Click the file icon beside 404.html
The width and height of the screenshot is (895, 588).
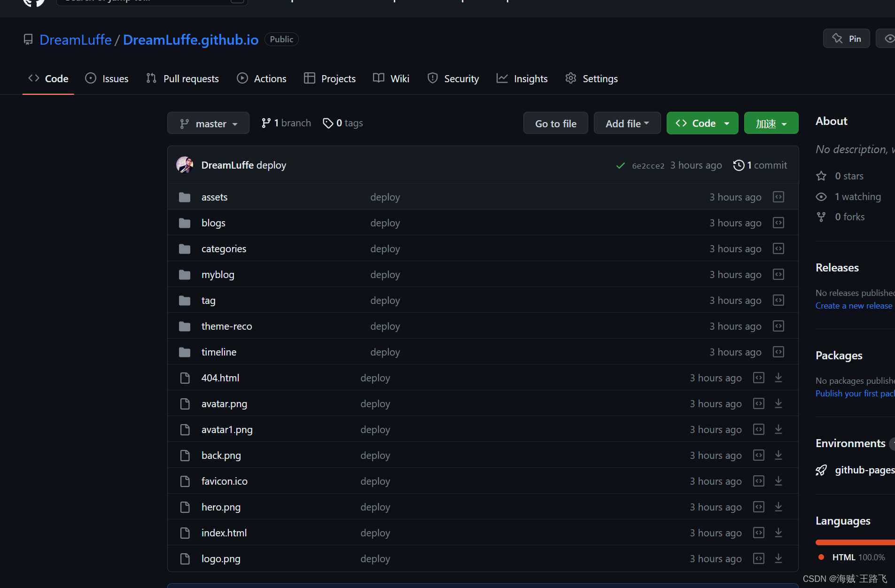tap(185, 378)
